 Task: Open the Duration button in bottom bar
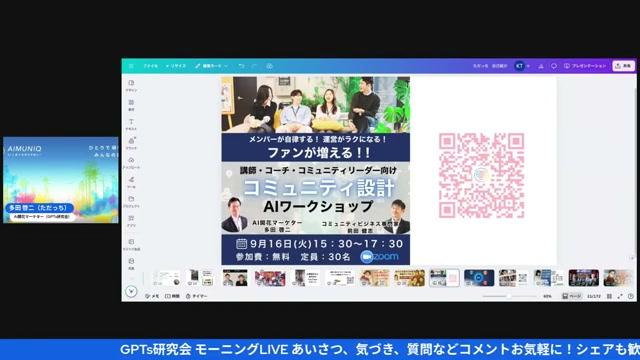[172, 296]
